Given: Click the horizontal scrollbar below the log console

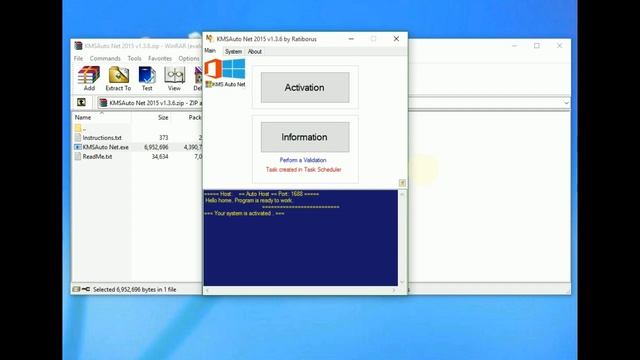Looking at the screenshot, I should click(300, 290).
